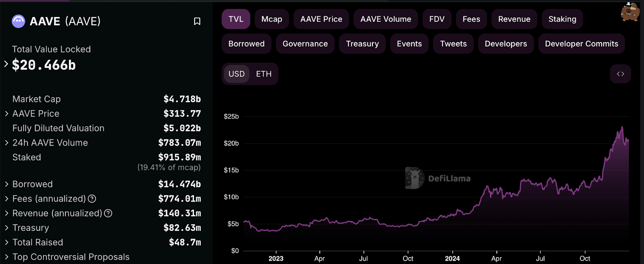Enable the Treasury chart series
The height and width of the screenshot is (264, 644).
(x=362, y=44)
